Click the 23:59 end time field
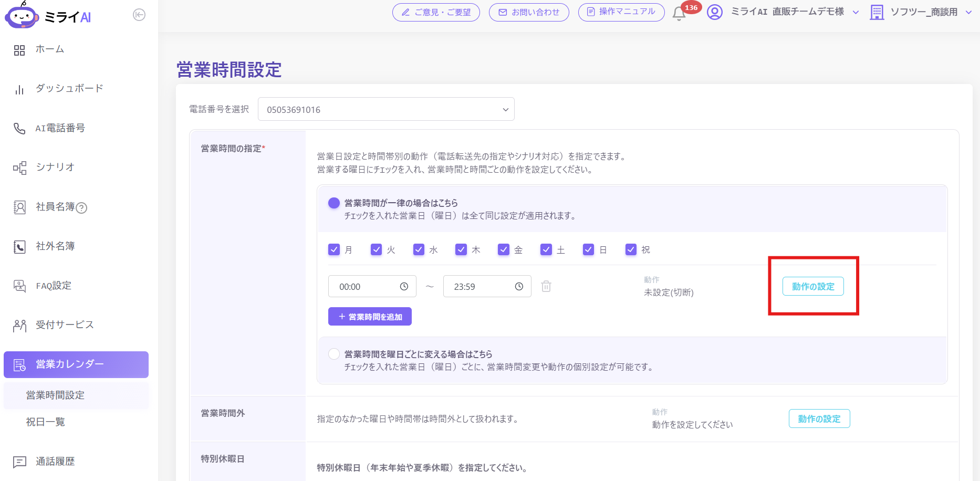The image size is (980, 481). point(487,286)
